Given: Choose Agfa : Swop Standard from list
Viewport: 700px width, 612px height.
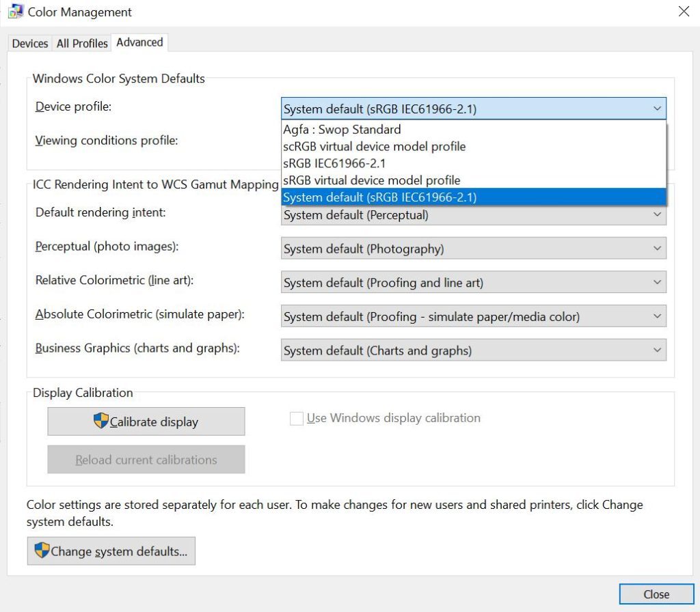Looking at the screenshot, I should tap(342, 129).
